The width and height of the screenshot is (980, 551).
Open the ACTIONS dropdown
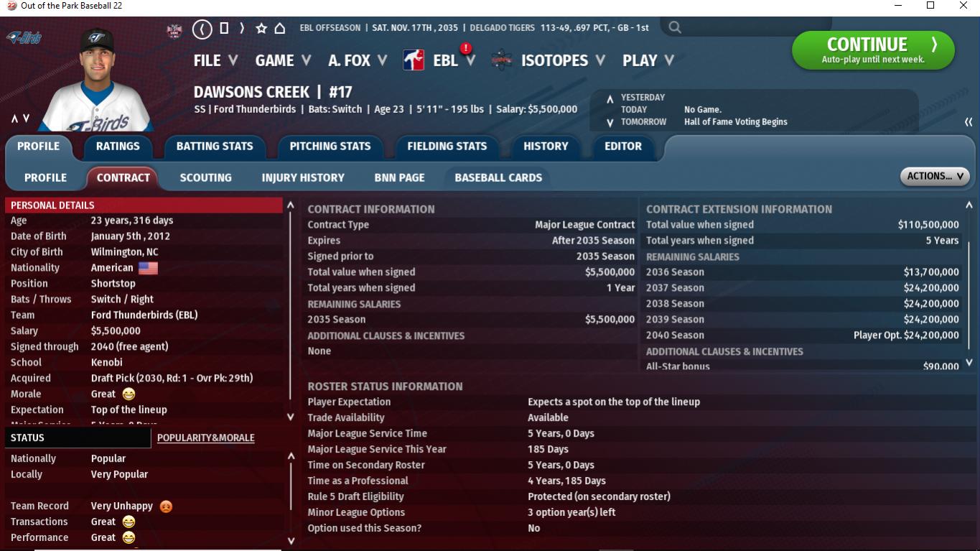point(934,176)
